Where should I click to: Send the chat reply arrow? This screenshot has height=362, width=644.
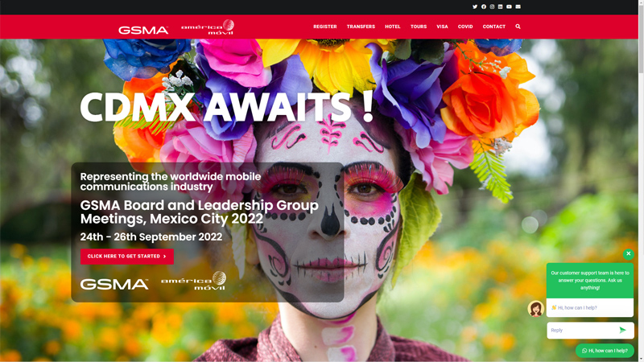(622, 330)
